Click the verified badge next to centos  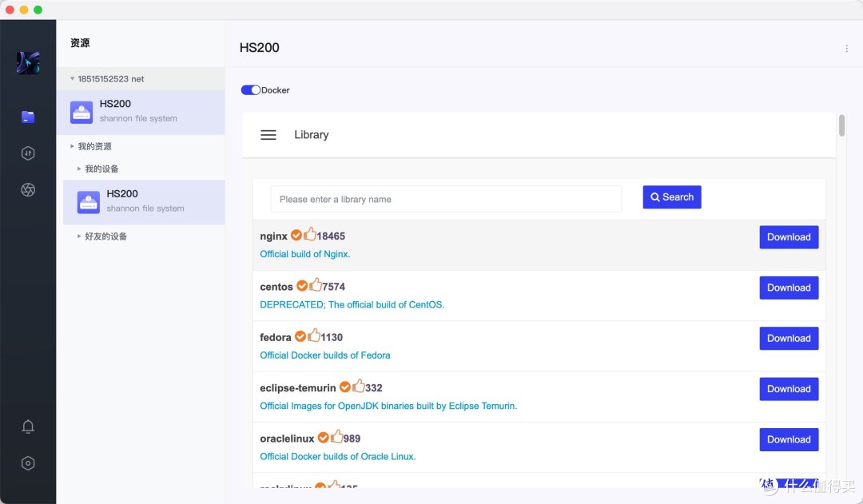302,286
